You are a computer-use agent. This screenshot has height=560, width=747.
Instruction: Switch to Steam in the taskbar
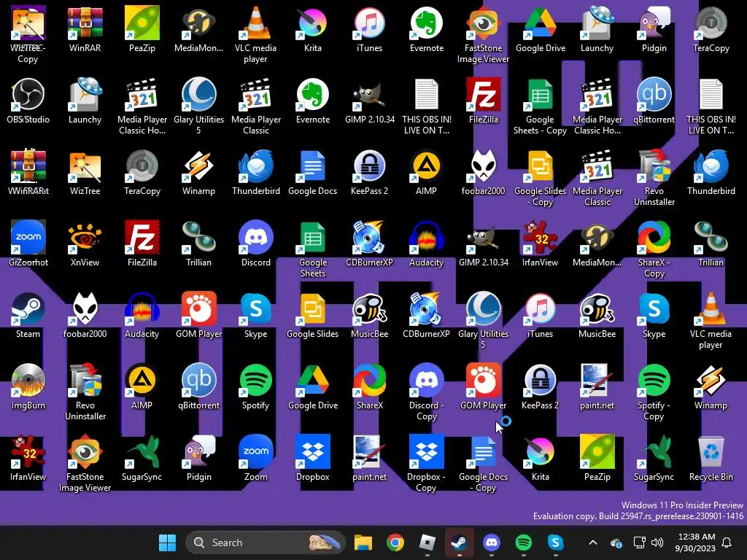[x=460, y=542]
